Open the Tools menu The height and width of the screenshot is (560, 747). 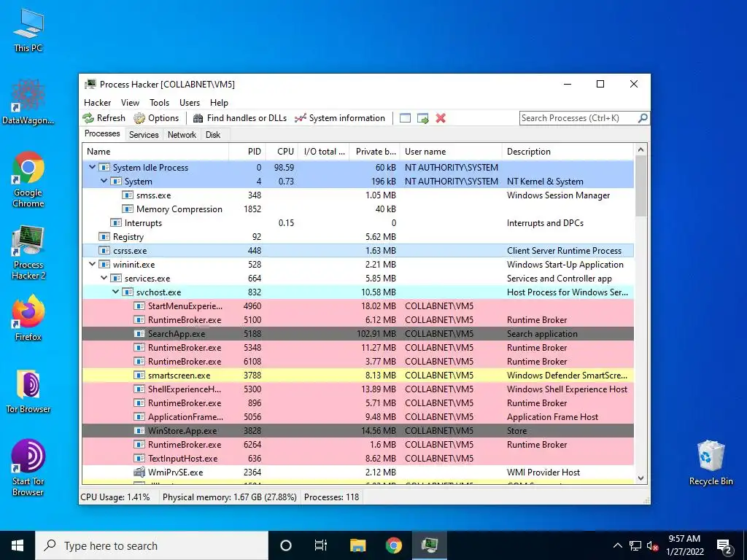(159, 103)
